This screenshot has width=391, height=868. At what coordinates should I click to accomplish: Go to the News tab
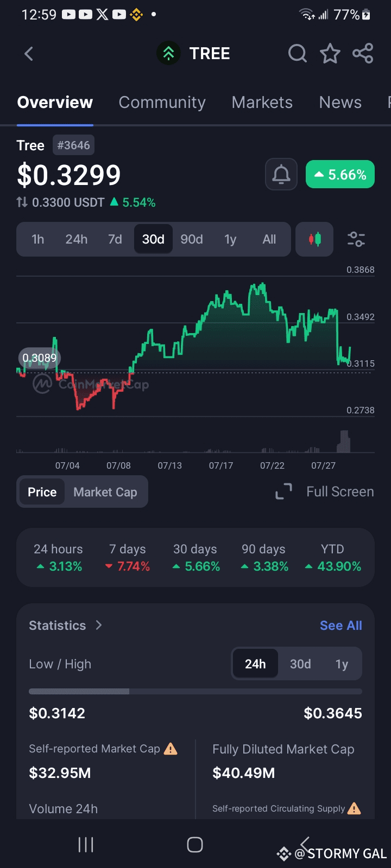coord(340,102)
